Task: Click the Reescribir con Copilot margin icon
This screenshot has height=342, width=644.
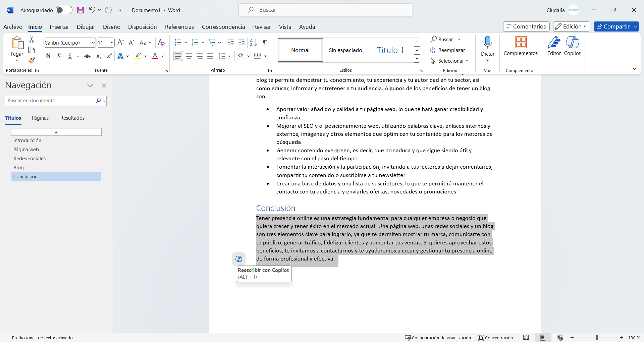Action: pyautogui.click(x=239, y=259)
